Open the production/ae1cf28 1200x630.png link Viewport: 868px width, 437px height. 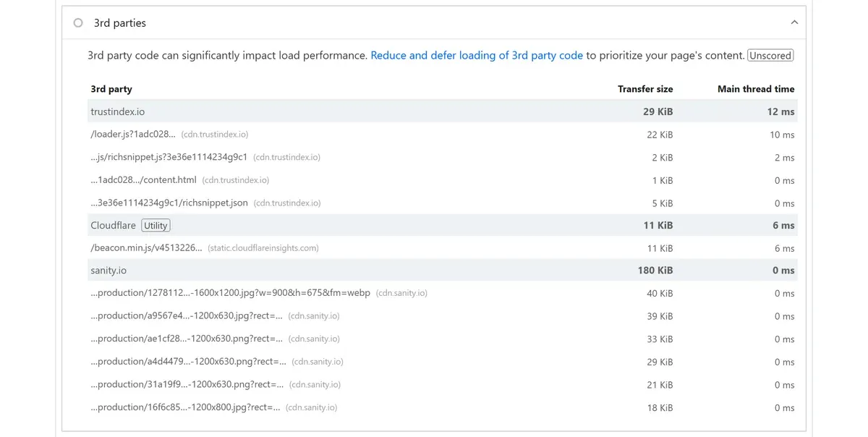[x=187, y=339]
